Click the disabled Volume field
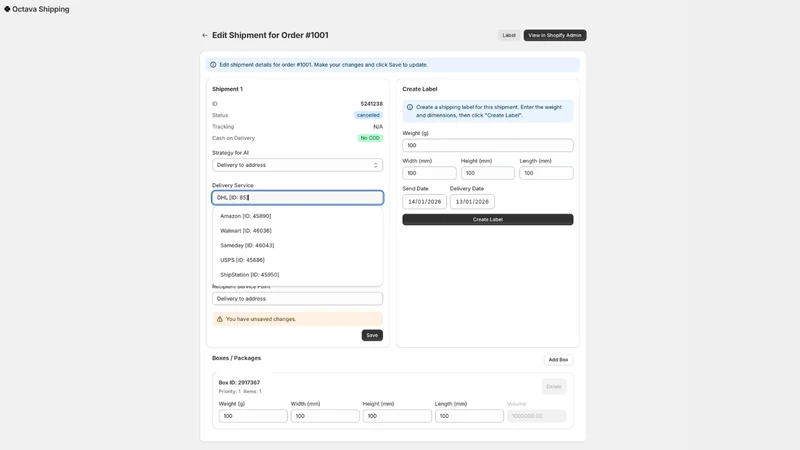Image resolution: width=800 pixels, height=450 pixels. pos(537,416)
